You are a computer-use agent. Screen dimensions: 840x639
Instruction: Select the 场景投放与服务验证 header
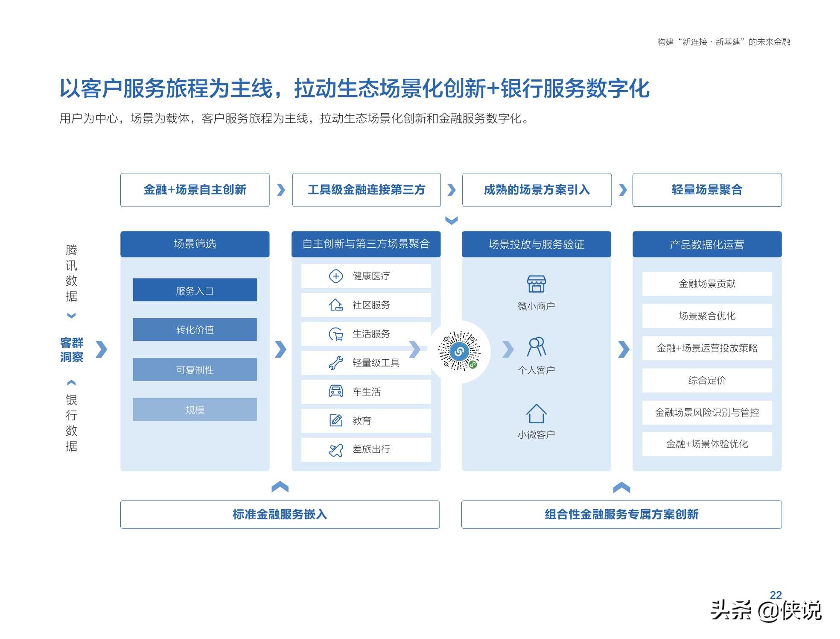[537, 244]
